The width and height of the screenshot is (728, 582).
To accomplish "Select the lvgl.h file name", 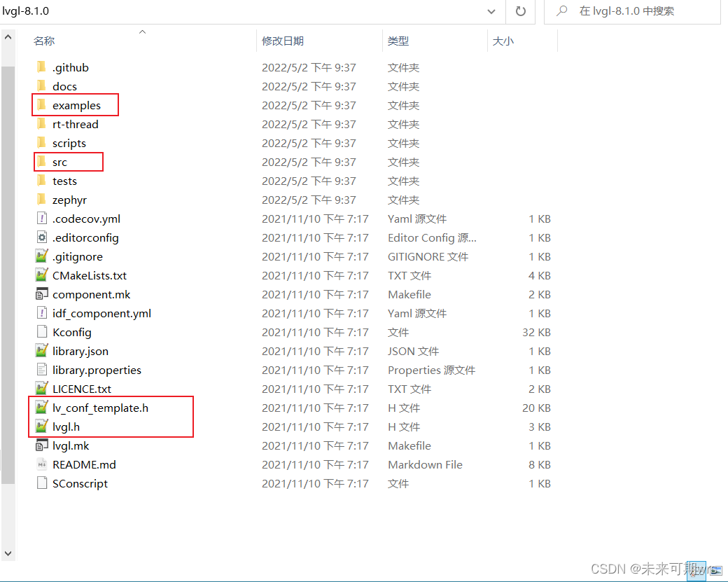I will tap(66, 427).
